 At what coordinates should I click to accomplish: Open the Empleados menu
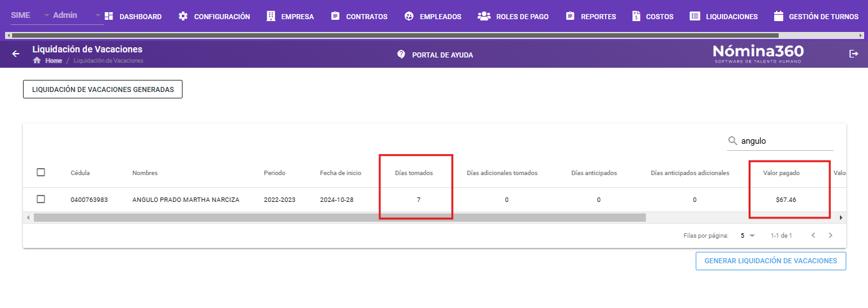433,17
